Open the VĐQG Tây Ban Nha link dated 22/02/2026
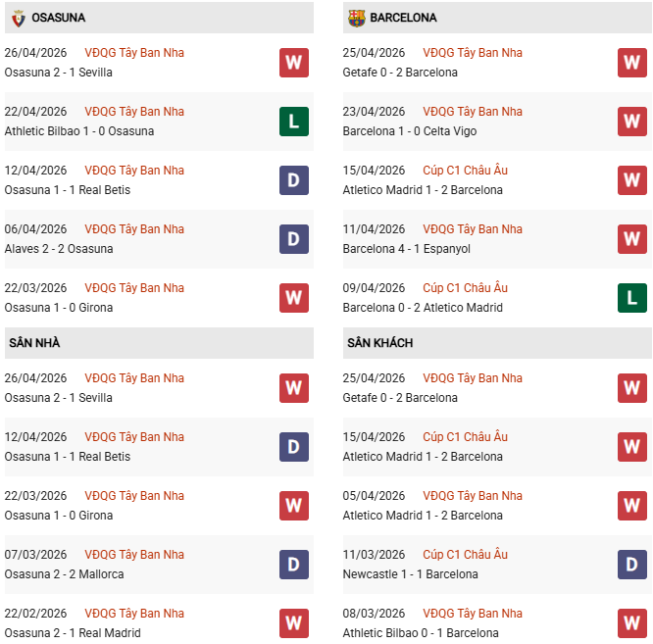This screenshot has width=653, height=644. tap(134, 614)
